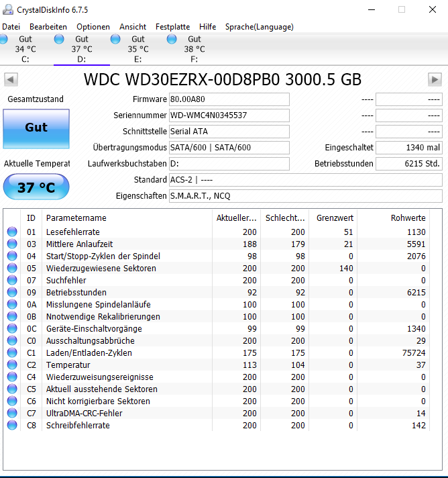This screenshot has height=478, width=448.
Task: Open the Hilfe menu
Action: point(208,27)
